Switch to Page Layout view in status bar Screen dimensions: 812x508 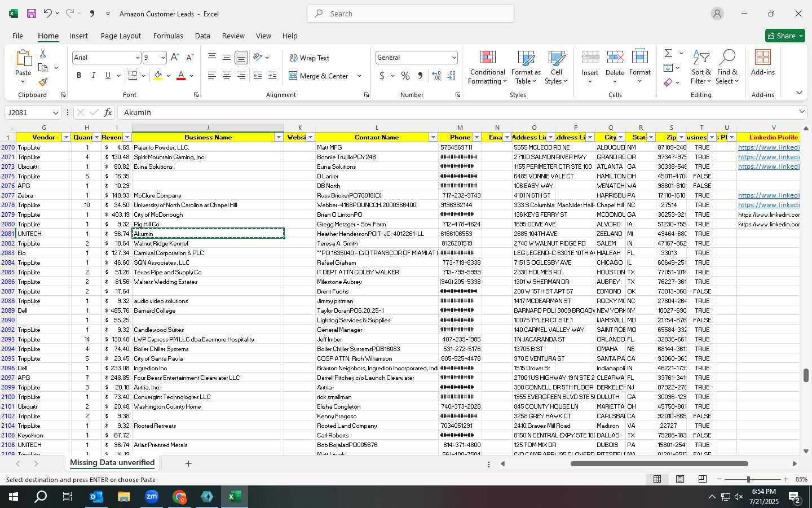click(680, 479)
